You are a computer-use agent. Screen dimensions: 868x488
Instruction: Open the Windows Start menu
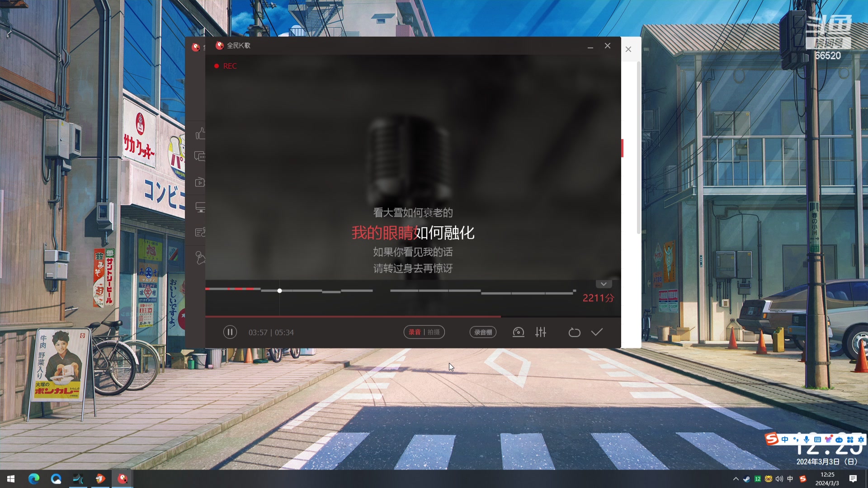[x=11, y=479]
